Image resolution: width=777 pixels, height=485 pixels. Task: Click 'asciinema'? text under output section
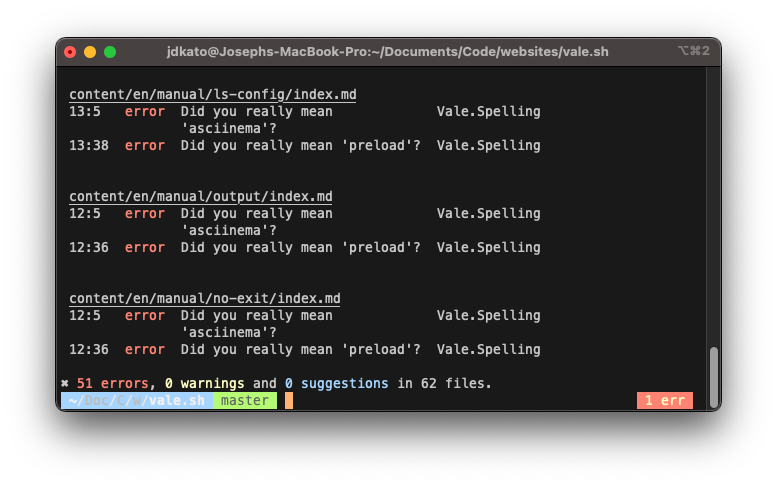click(x=228, y=231)
